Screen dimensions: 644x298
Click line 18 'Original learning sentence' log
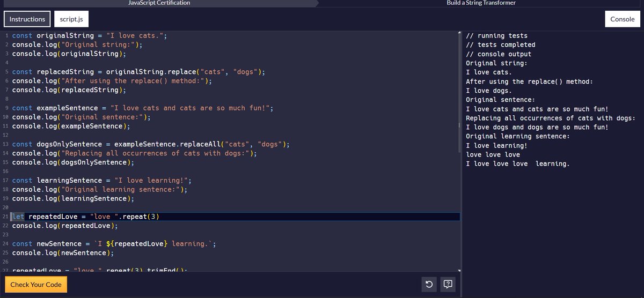[100, 190]
